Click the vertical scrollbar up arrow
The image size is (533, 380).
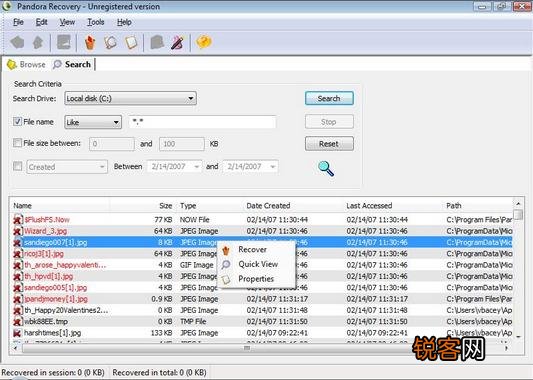[x=518, y=204]
